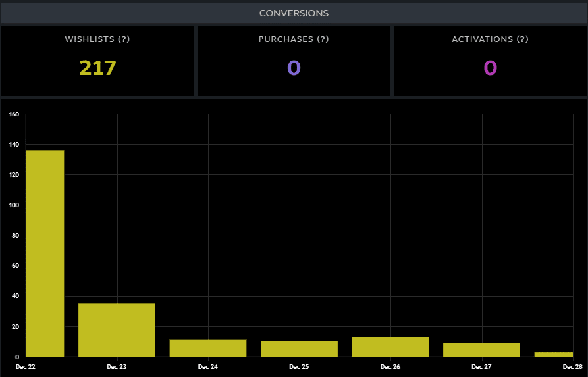Select the Purchases count 0
The height and width of the screenshot is (377, 588).
coord(294,68)
